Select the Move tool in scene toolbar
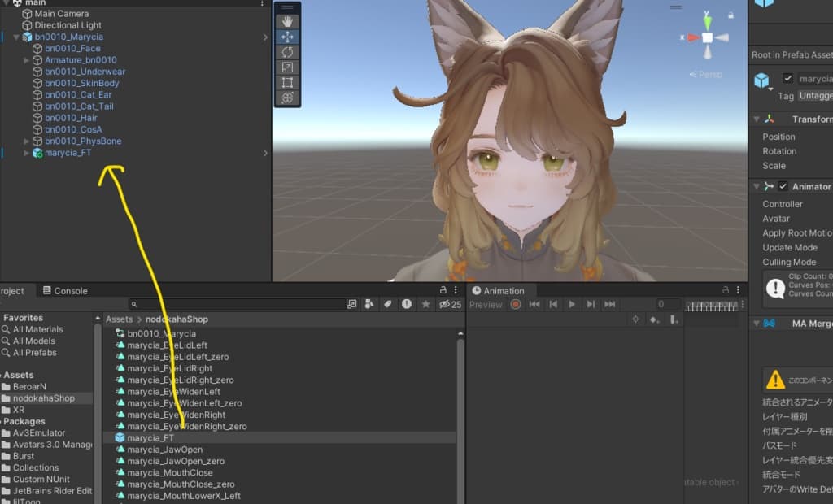The width and height of the screenshot is (833, 504). (x=287, y=37)
